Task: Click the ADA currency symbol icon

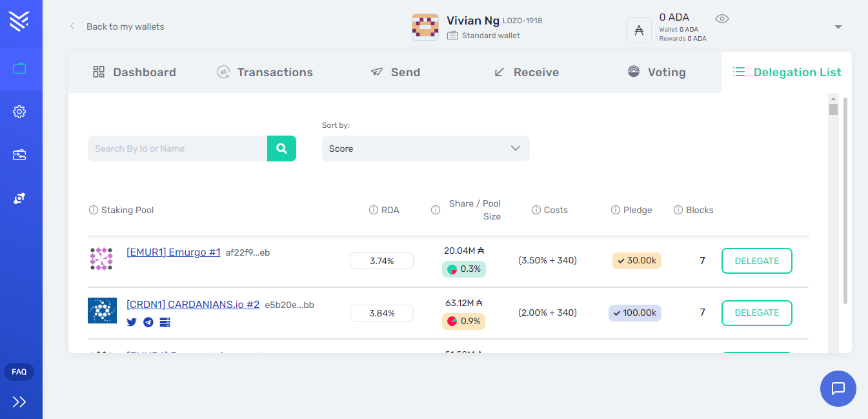Action: click(x=639, y=30)
